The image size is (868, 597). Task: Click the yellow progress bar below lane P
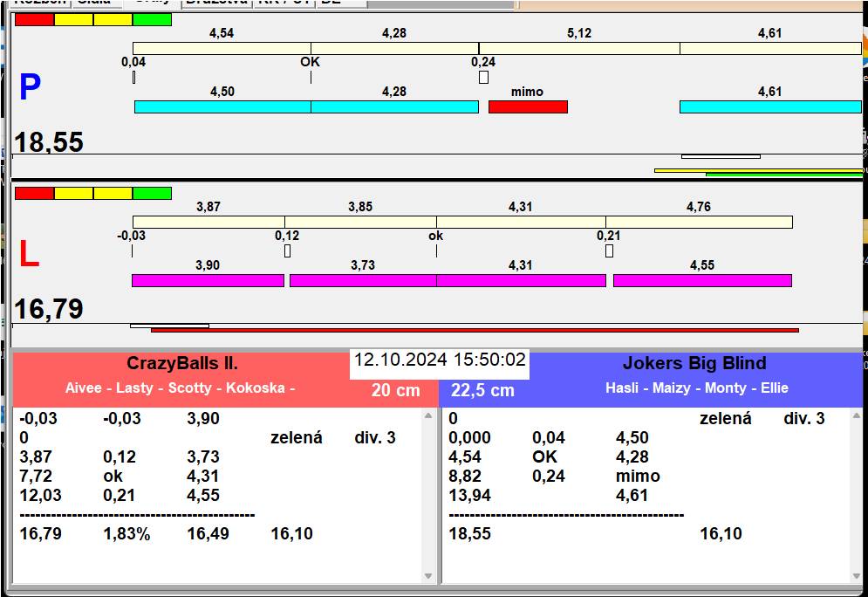pyautogui.click(x=758, y=170)
